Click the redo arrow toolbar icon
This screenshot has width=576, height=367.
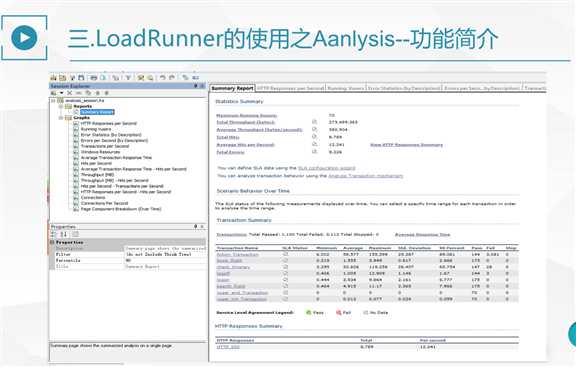tap(172, 78)
